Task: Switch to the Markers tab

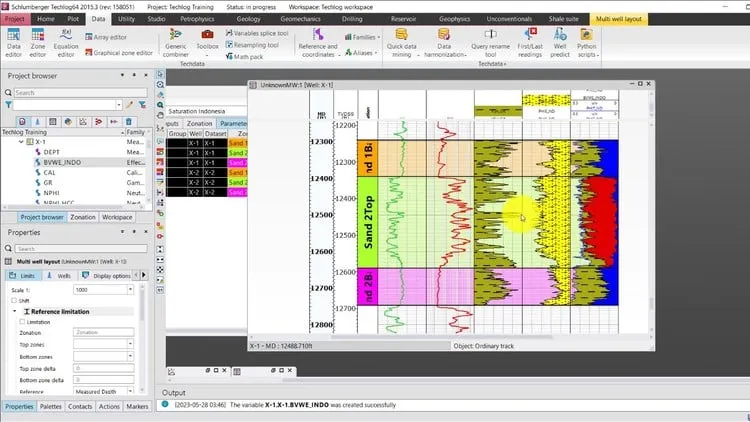Action: pyautogui.click(x=137, y=406)
